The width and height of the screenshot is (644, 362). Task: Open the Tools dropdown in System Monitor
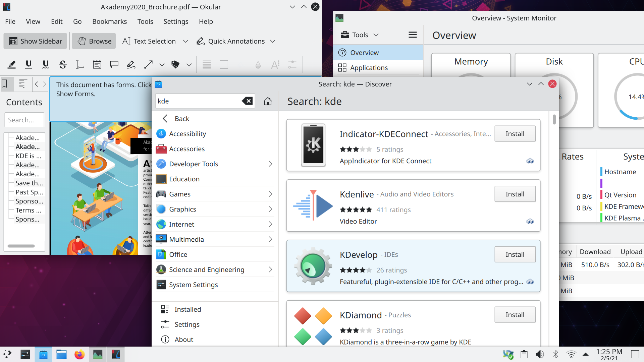[x=360, y=35]
